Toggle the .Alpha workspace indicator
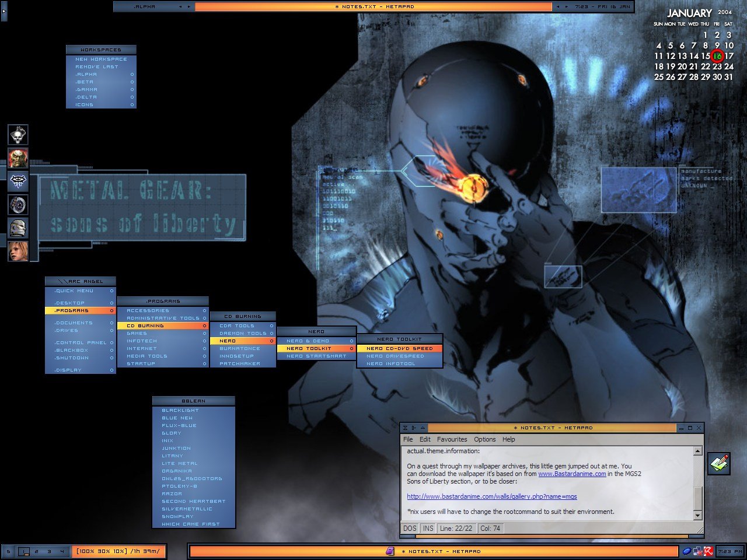This screenshot has height=560, width=747. [101, 75]
